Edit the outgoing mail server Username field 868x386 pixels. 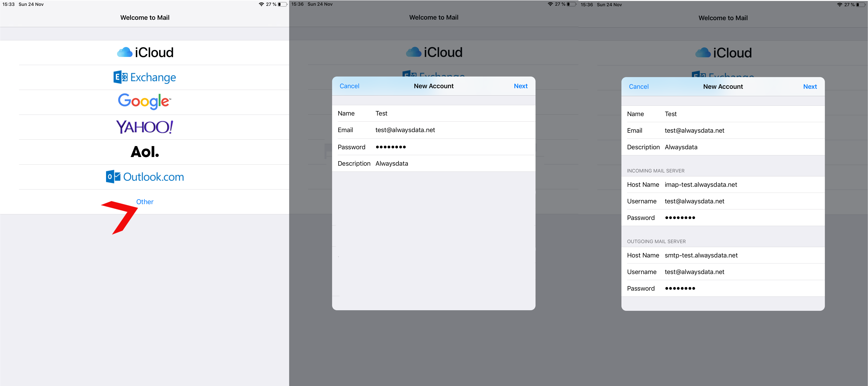coord(723,272)
